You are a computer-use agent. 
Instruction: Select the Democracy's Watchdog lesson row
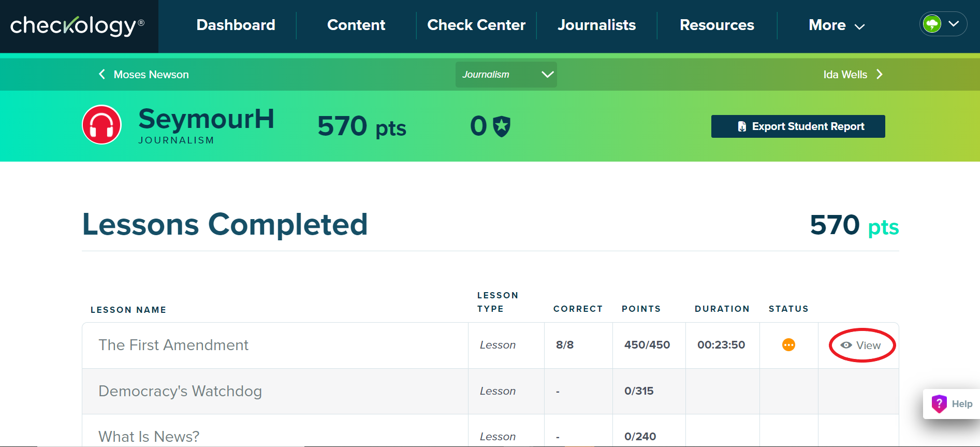(180, 391)
